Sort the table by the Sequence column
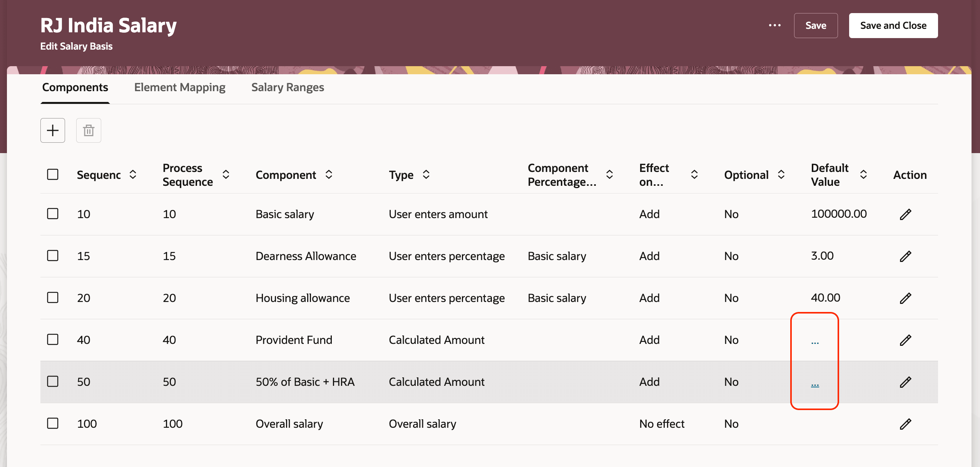 point(133,174)
